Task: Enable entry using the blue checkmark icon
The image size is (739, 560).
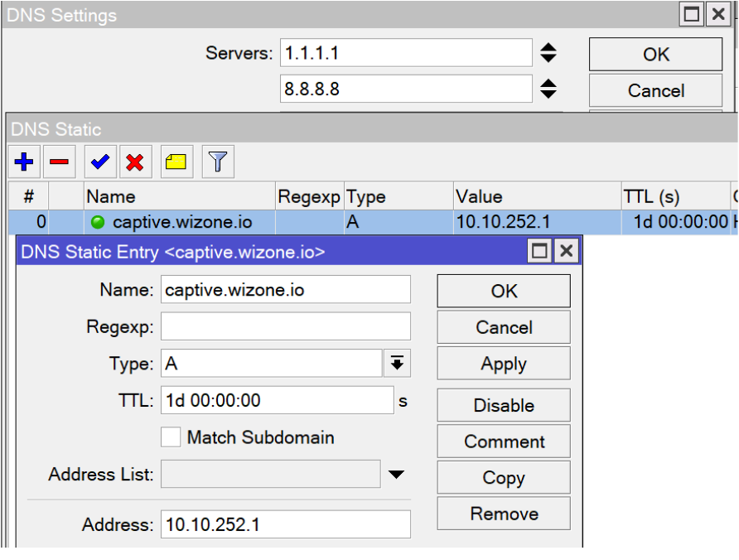Action: [x=99, y=161]
